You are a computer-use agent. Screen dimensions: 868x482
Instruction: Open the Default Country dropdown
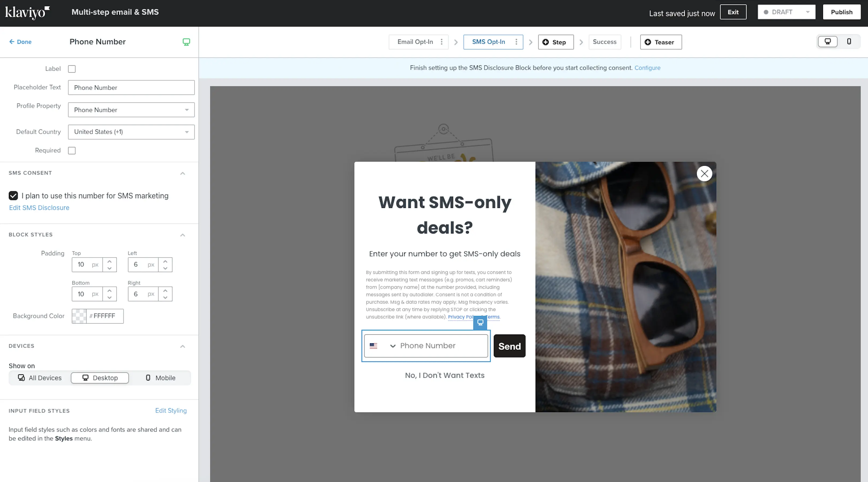[131, 132]
